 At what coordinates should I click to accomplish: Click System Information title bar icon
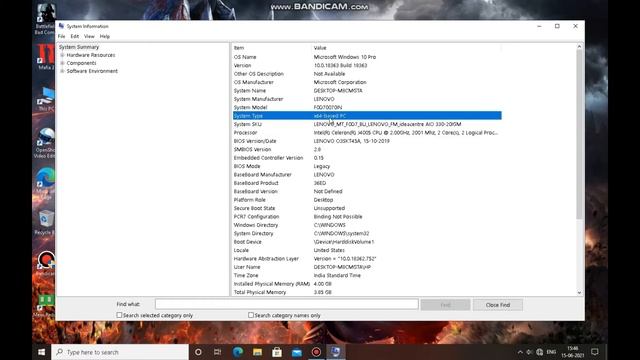(x=61, y=26)
